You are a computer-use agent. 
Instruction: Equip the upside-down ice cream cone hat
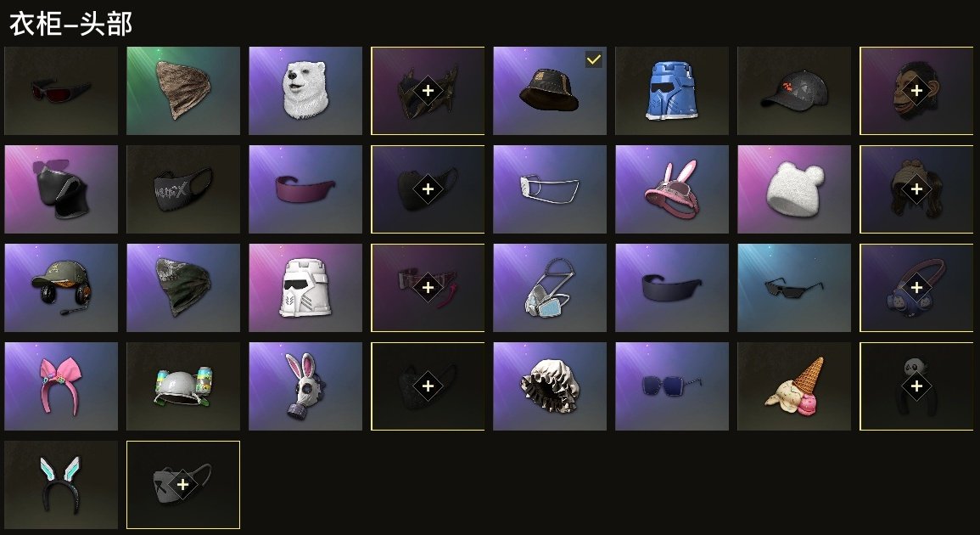pos(793,386)
